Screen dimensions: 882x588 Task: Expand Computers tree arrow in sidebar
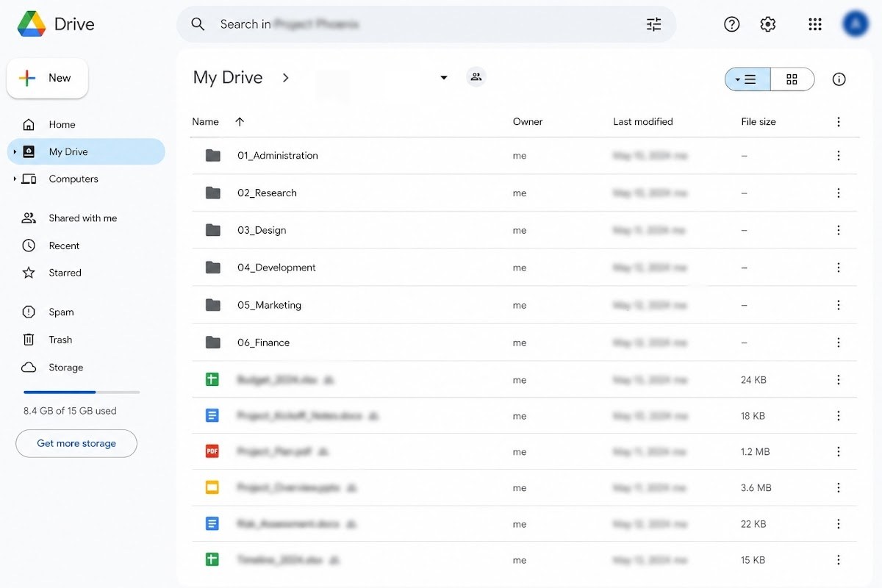[15, 179]
